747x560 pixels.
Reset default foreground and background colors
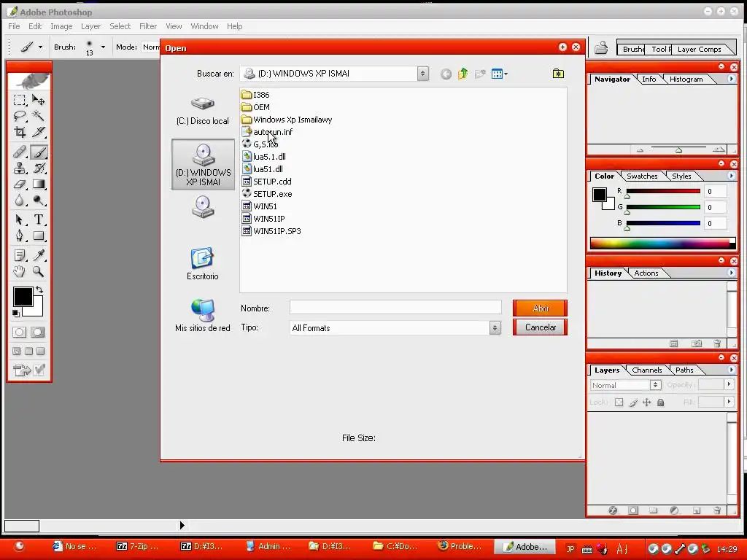pos(16,314)
